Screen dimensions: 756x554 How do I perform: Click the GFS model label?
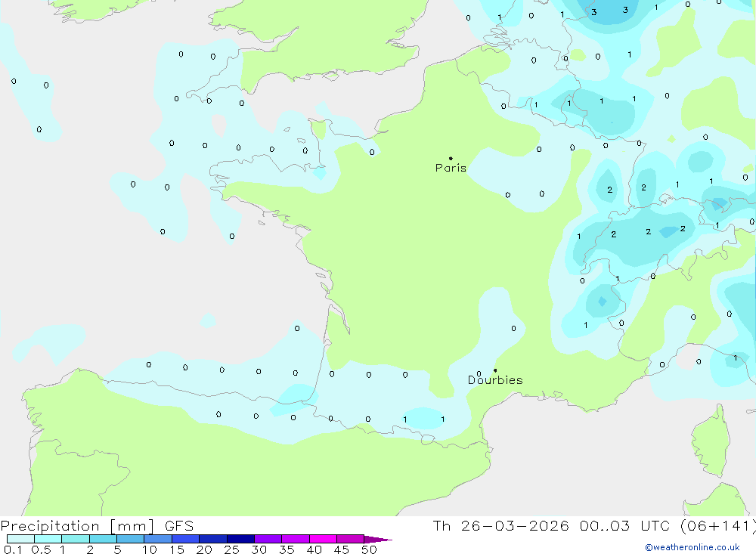coord(179,526)
